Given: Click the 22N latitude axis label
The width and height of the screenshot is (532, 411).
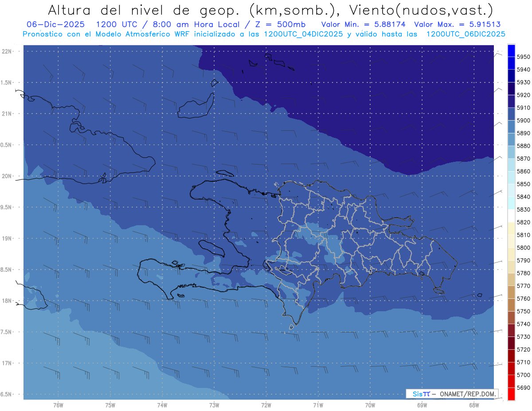Looking at the screenshot, I should coord(6,51).
